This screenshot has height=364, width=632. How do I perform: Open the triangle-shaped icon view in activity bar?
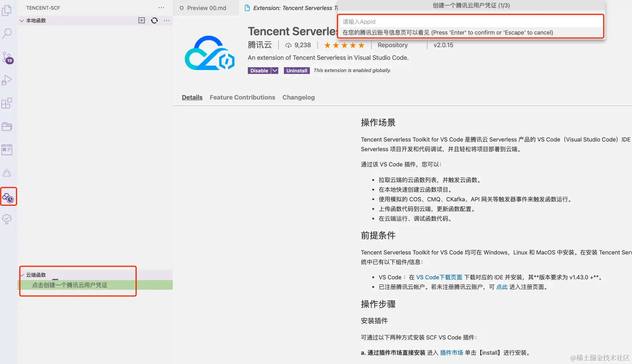pos(7,173)
